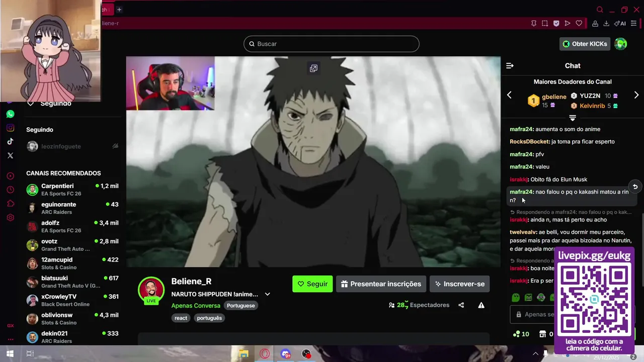Click the GX logo at sidebar bottom
644x362 pixels.
coord(10,326)
